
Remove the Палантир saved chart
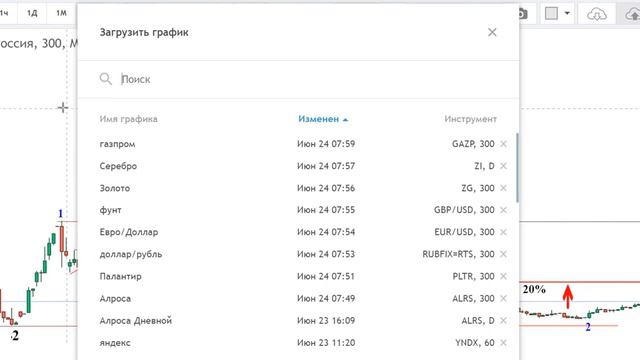pyautogui.click(x=503, y=276)
